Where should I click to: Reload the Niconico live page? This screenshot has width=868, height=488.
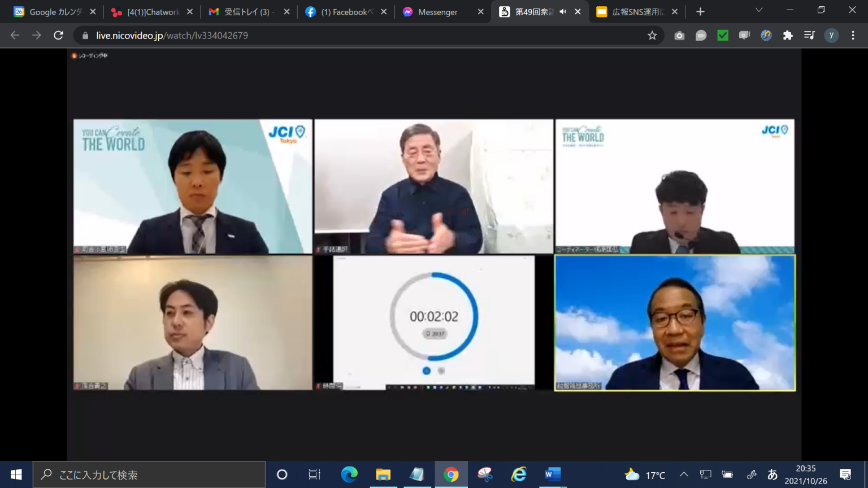point(58,36)
